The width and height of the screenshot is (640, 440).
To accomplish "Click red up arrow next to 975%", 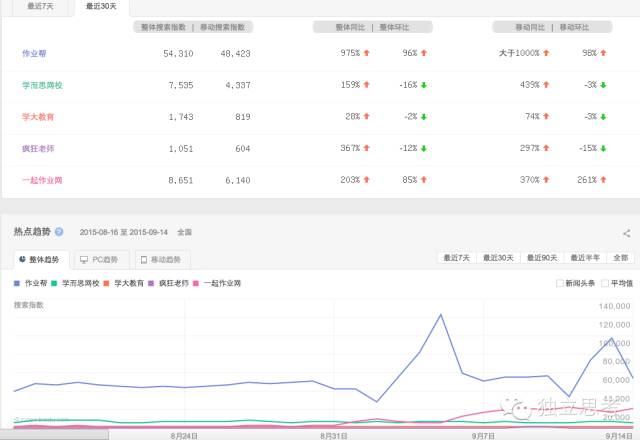I will [x=367, y=53].
